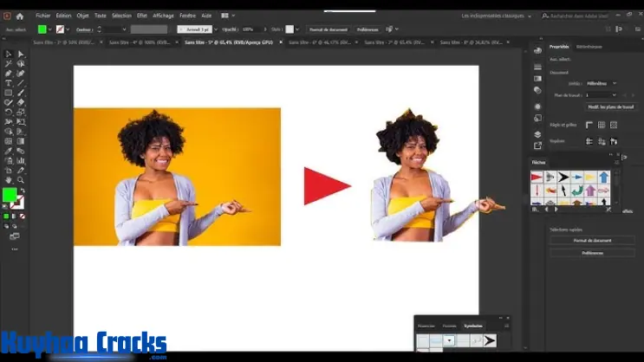The image size is (644, 362).
Task: Switch to the Bibliothèques panel tab
Action: pos(589,46)
